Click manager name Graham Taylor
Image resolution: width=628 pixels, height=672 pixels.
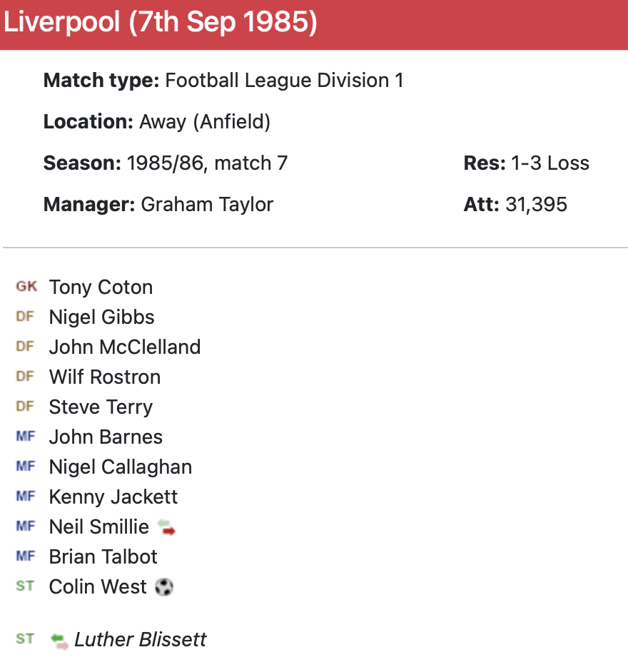pos(207,205)
